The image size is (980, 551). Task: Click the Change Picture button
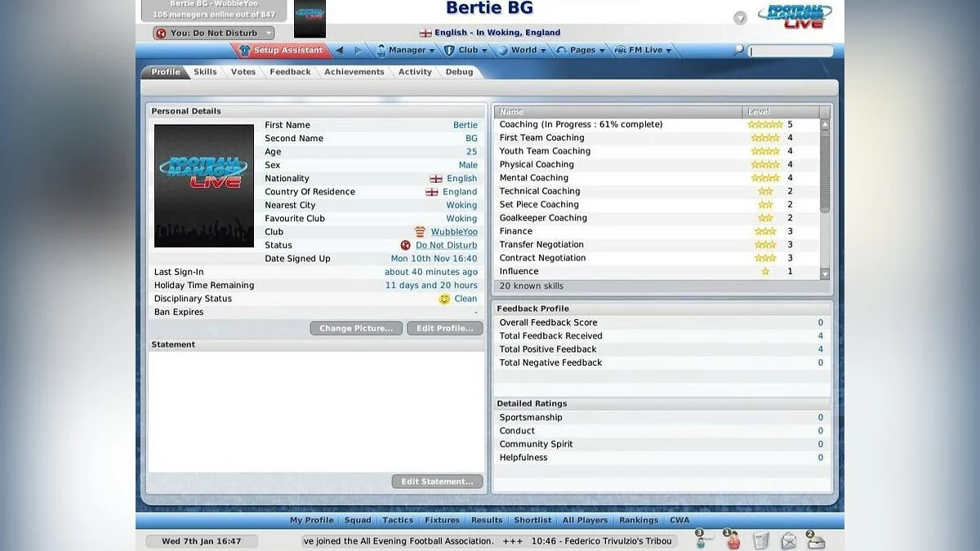pyautogui.click(x=355, y=328)
